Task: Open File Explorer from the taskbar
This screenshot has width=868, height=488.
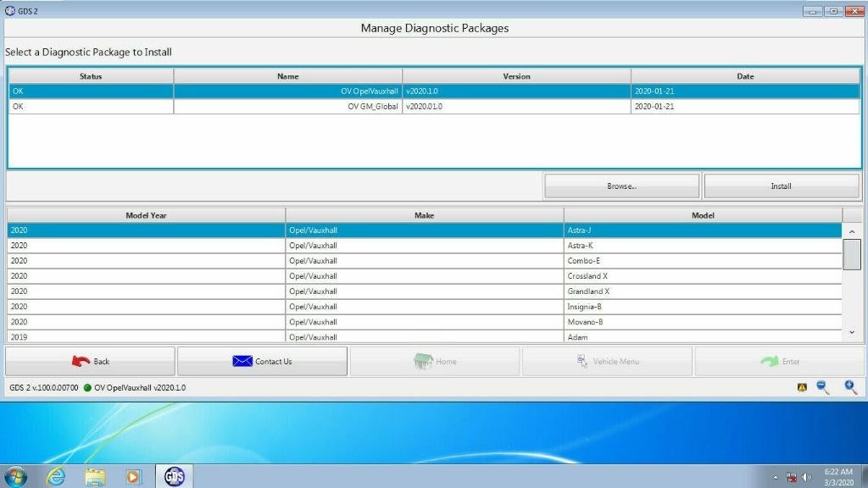Action: pyautogui.click(x=95, y=476)
